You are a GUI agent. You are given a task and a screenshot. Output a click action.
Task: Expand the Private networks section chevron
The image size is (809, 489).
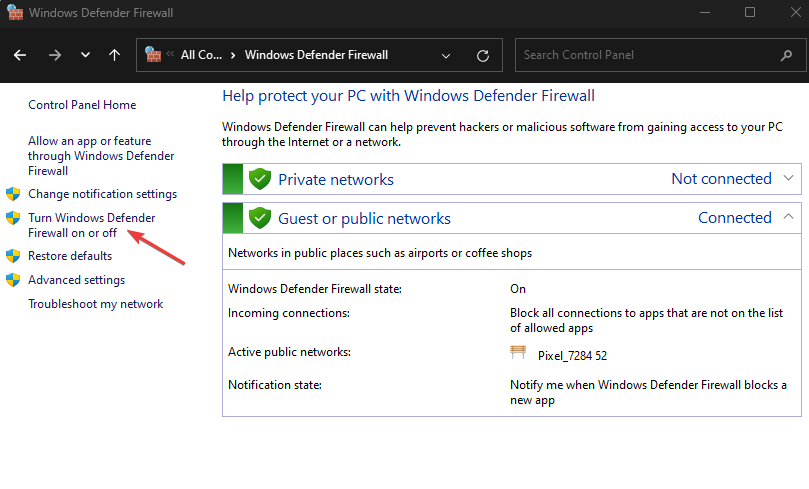(x=788, y=178)
